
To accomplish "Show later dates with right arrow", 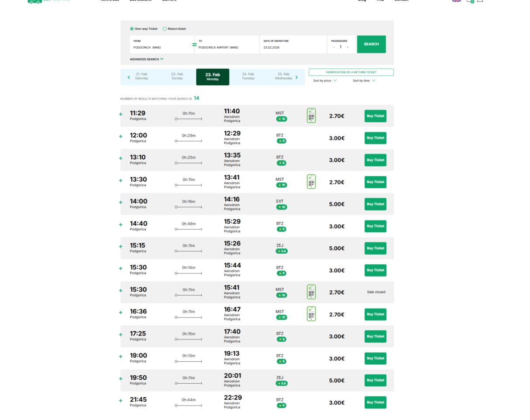I will point(296,77).
